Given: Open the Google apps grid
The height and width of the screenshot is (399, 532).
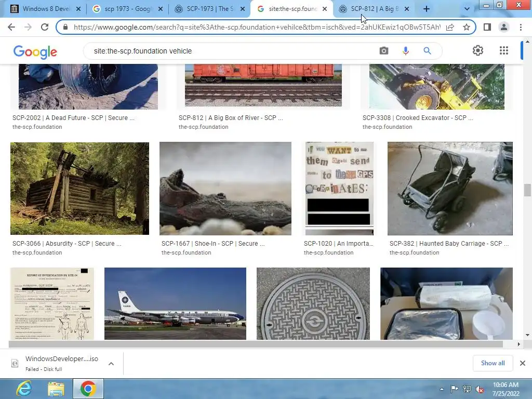Looking at the screenshot, I should (504, 50).
